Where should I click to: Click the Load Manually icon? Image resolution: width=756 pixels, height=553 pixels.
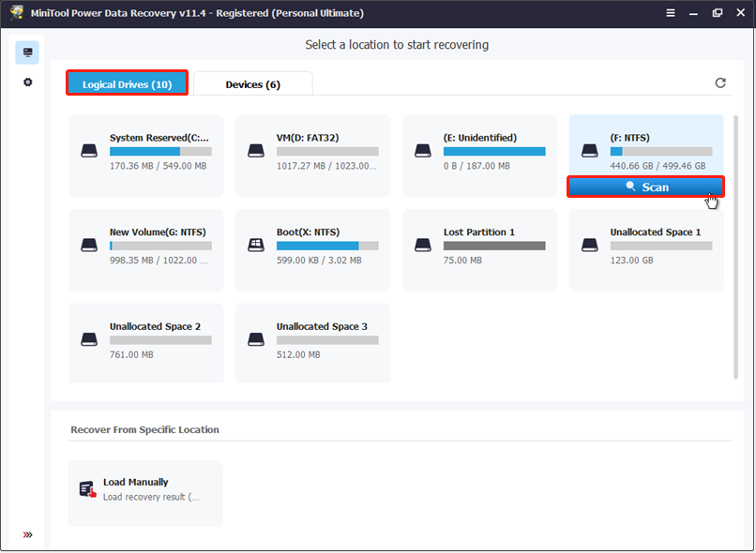(88, 489)
